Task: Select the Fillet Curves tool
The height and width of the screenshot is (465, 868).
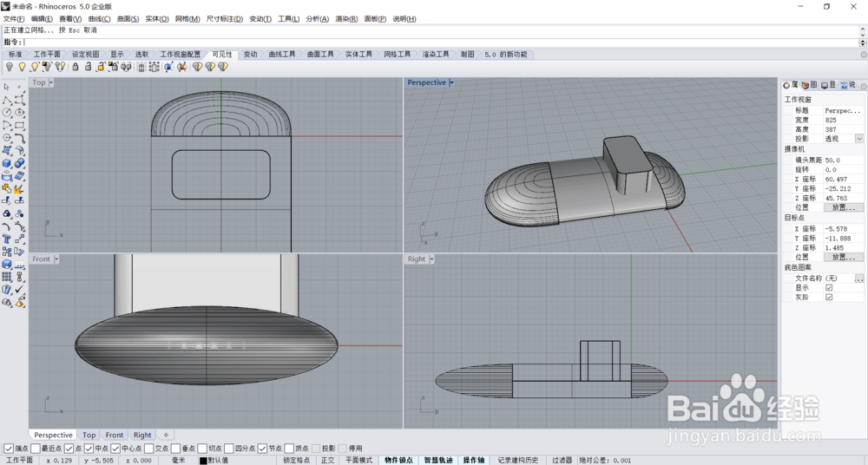Action: pyautogui.click(x=19, y=138)
